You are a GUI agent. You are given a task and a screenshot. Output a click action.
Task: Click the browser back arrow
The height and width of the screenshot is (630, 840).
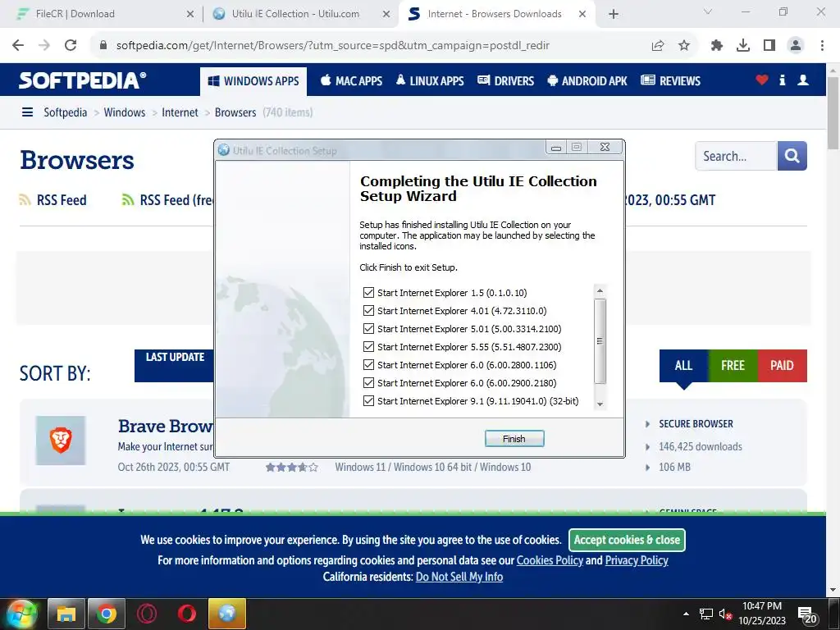(18, 46)
